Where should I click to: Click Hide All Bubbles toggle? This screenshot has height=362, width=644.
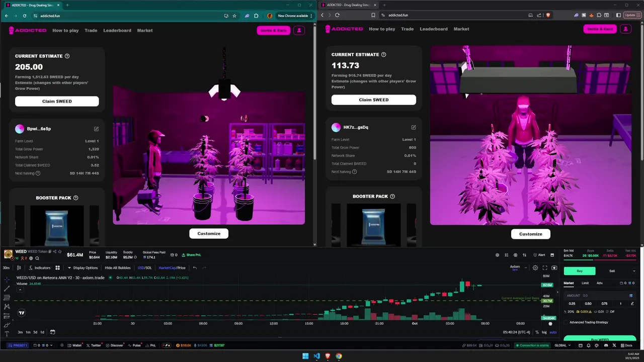[x=118, y=268]
